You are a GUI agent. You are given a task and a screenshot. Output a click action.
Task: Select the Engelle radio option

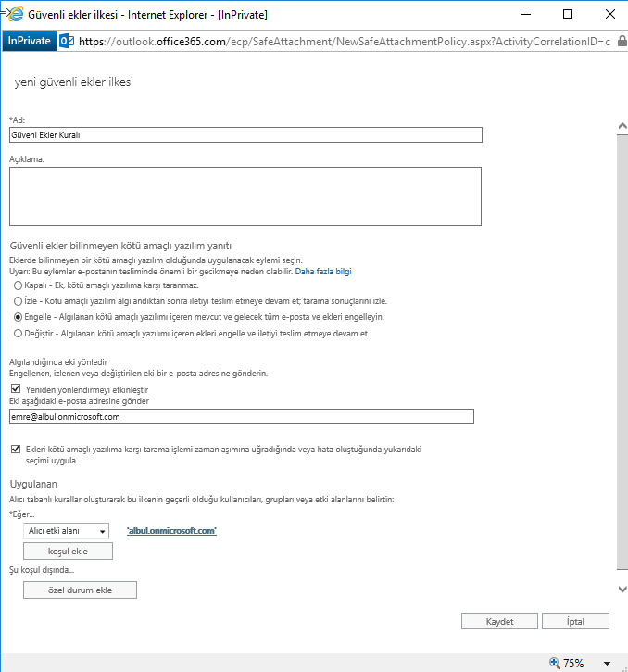point(18,317)
